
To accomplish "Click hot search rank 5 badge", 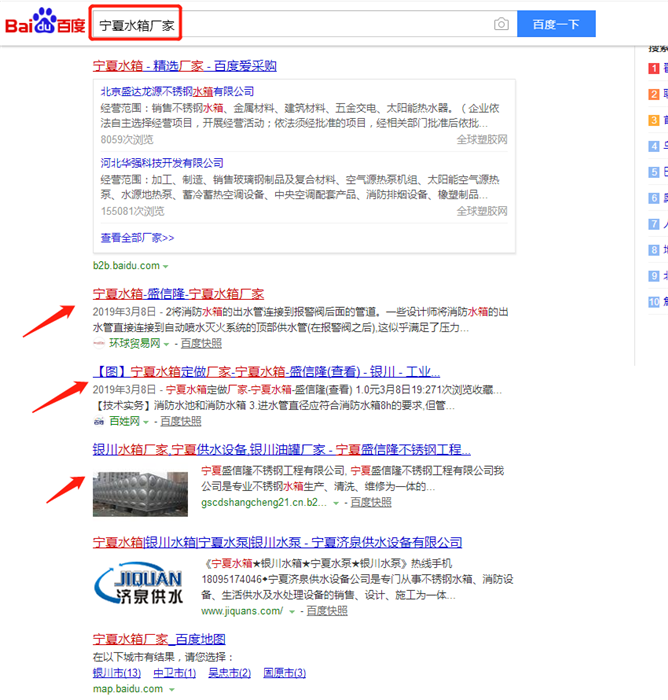I will coord(654,172).
